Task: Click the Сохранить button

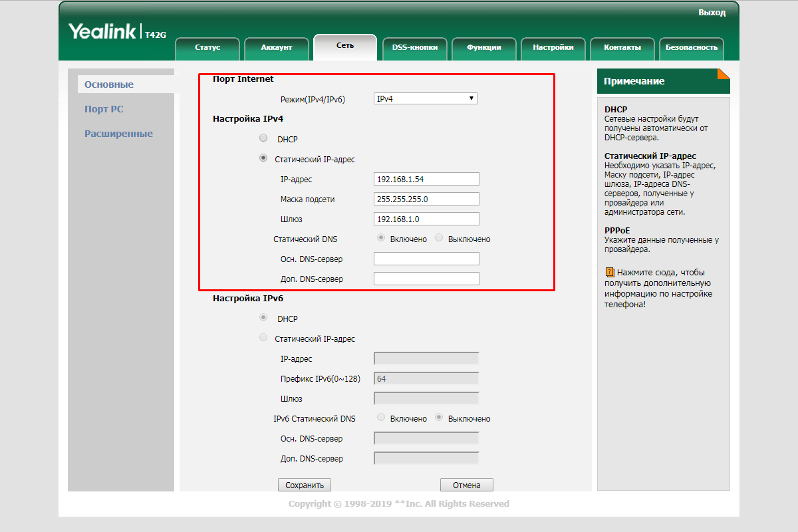Action: coord(305,484)
